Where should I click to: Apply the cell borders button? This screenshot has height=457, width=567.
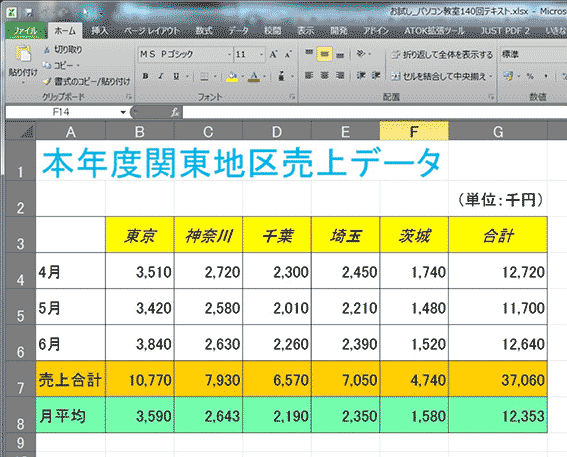204,76
